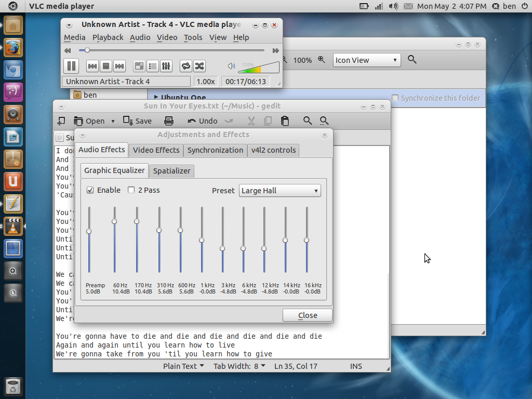The height and width of the screenshot is (399, 532).
Task: Open Plain Text language dropdown
Action: [x=183, y=366]
